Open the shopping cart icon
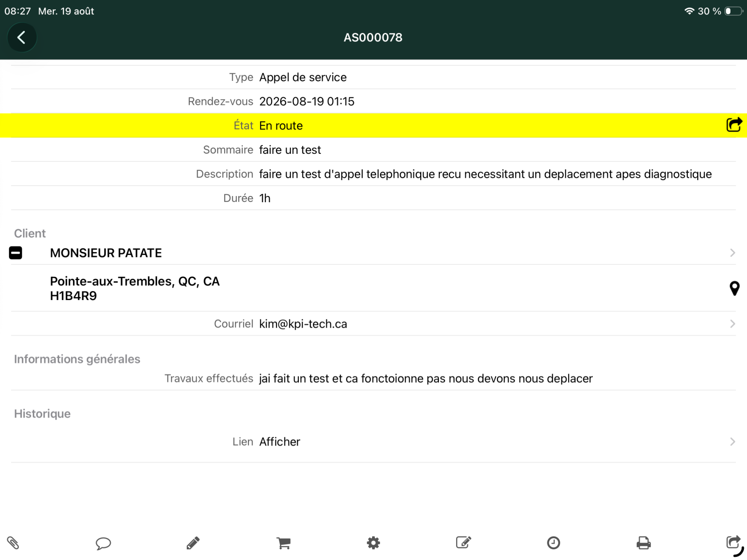The height and width of the screenshot is (560, 747). (283, 543)
